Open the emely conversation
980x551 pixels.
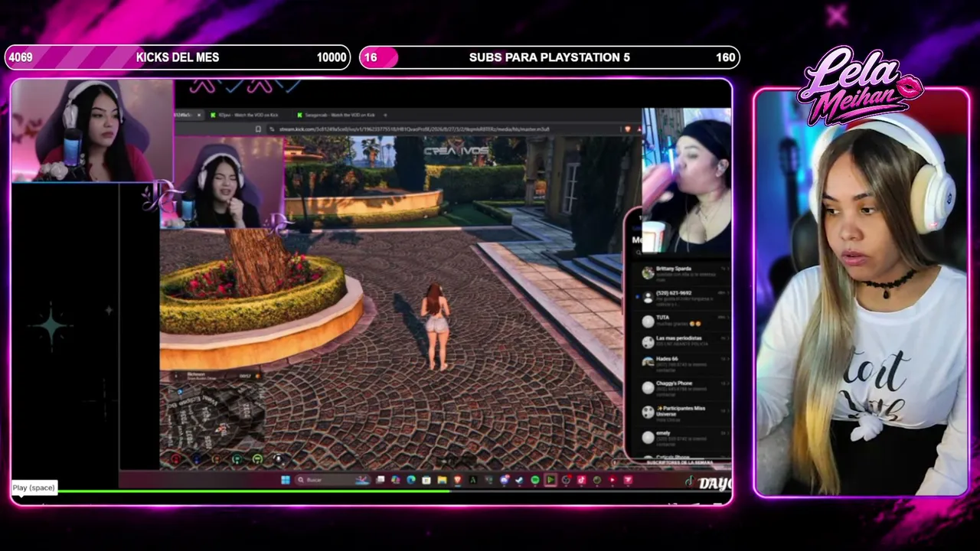[682, 437]
